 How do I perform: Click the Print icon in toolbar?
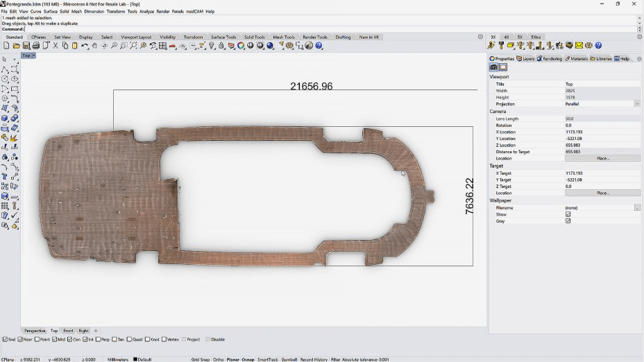(36, 46)
